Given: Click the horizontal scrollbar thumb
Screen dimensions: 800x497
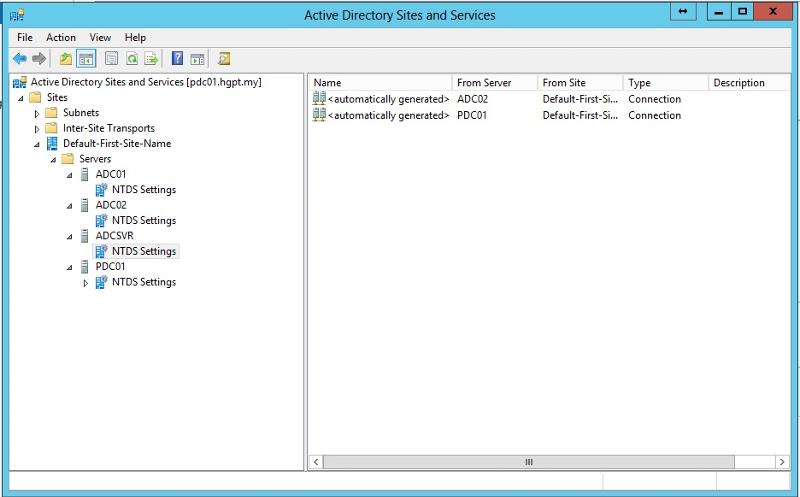Looking at the screenshot, I should click(529, 462).
